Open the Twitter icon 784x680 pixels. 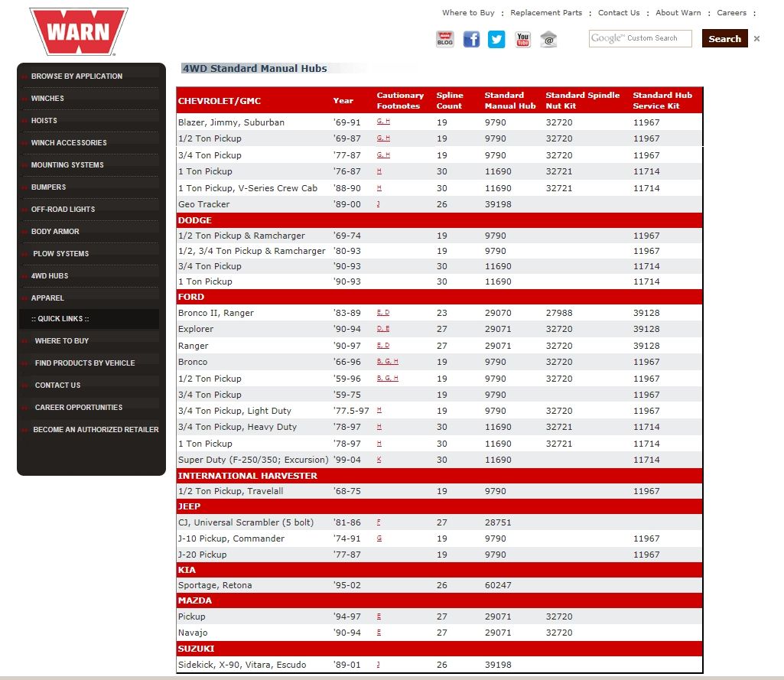[x=496, y=39]
